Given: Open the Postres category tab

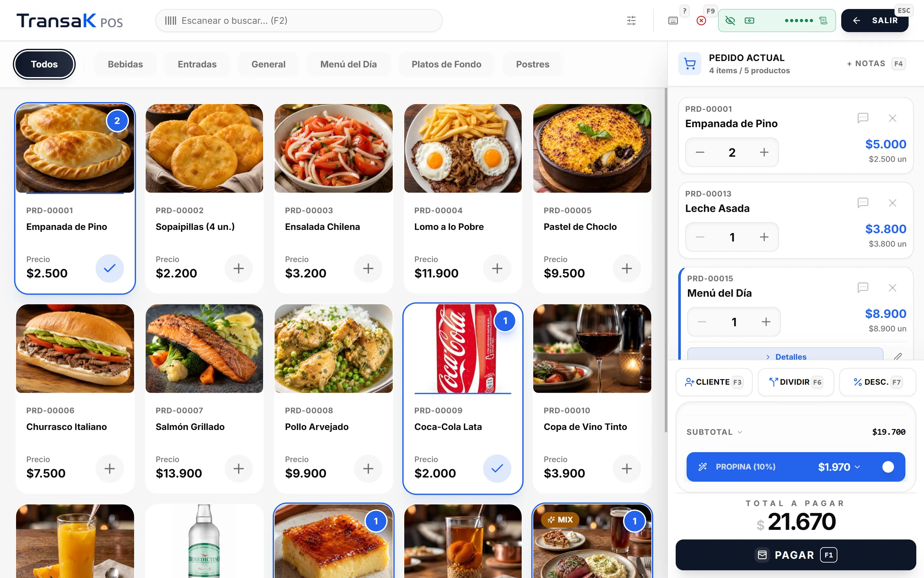Looking at the screenshot, I should [x=533, y=64].
